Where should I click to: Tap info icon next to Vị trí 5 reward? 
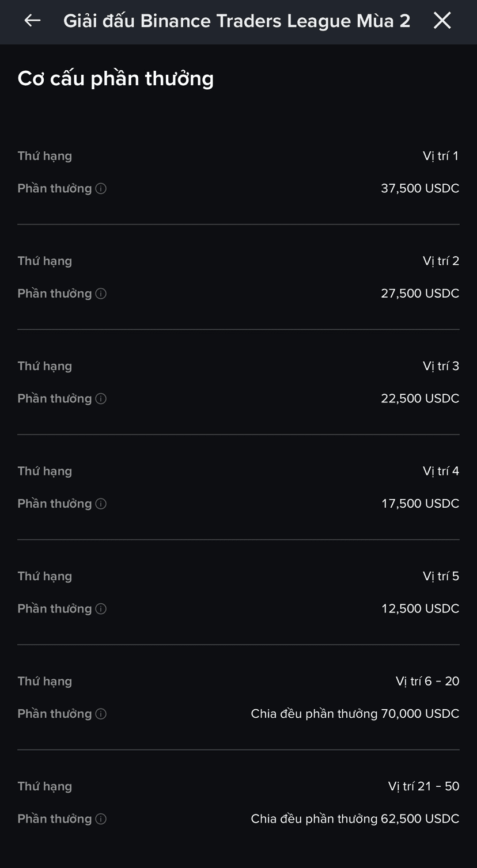tap(101, 609)
